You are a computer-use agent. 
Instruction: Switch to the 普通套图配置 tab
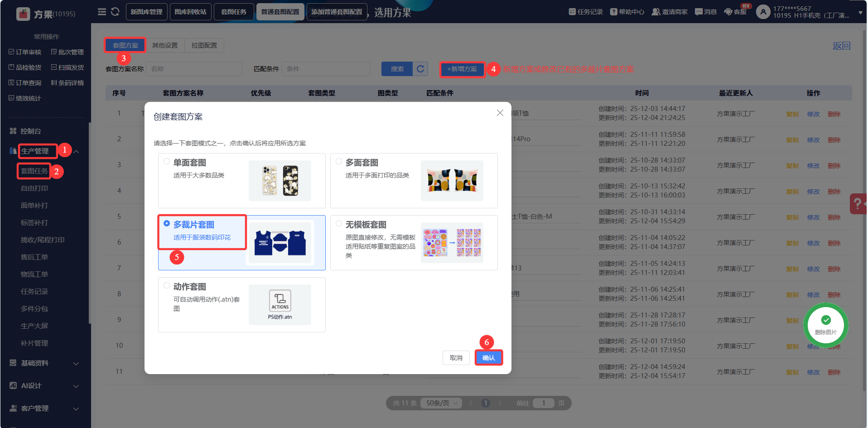tap(280, 12)
